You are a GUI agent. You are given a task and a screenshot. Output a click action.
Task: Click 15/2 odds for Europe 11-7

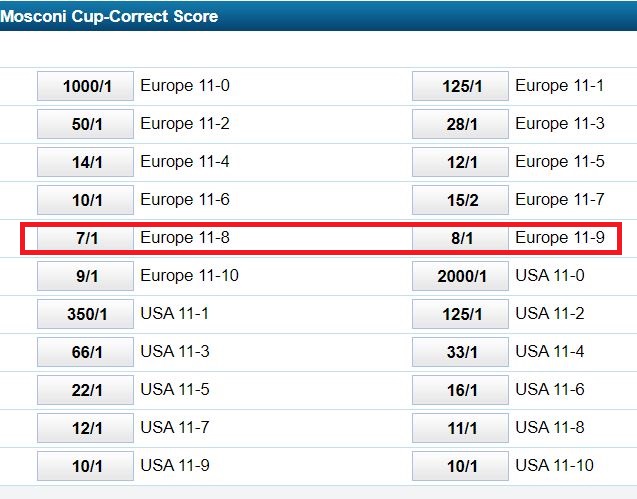[x=461, y=200]
